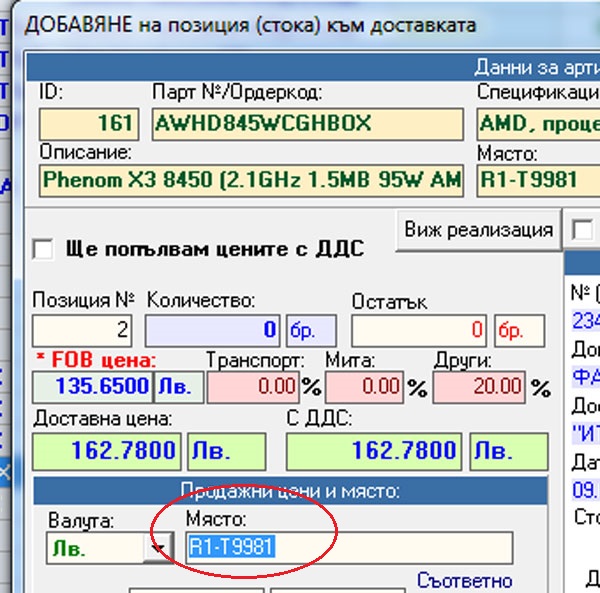
Task: Click the 'Мита' customs percentage field
Action: 364,387
